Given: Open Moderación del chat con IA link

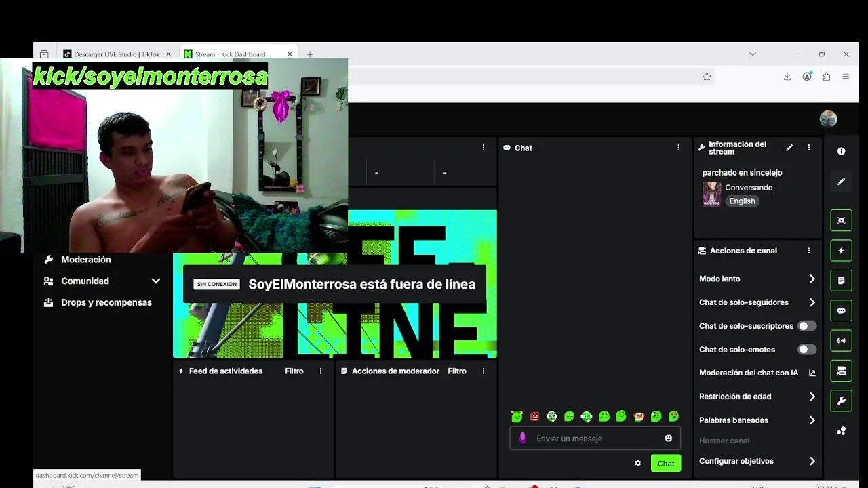Looking at the screenshot, I should [x=757, y=373].
